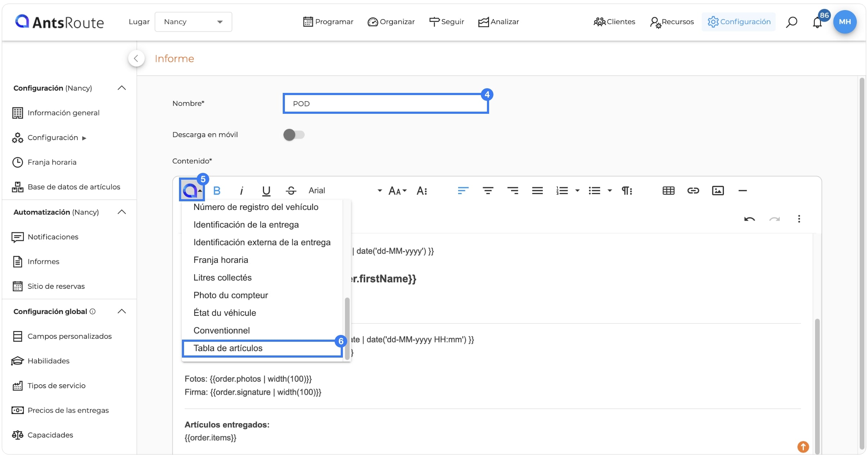
Task: Center align text
Action: click(488, 191)
